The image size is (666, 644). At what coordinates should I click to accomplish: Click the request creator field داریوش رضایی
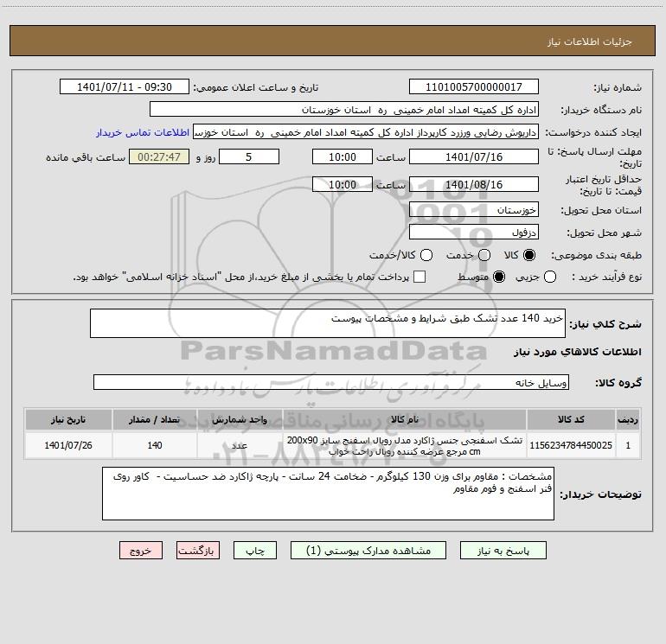[x=366, y=132]
